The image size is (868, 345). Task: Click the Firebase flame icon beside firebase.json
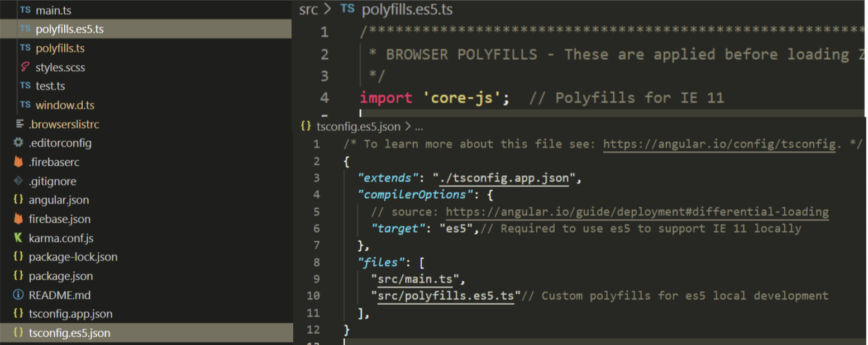click(18, 219)
